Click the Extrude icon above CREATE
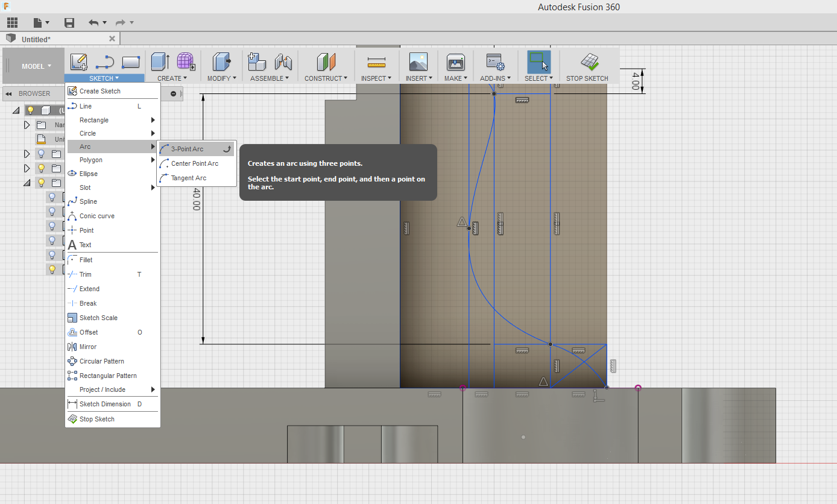Image resolution: width=837 pixels, height=504 pixels. pyautogui.click(x=160, y=61)
